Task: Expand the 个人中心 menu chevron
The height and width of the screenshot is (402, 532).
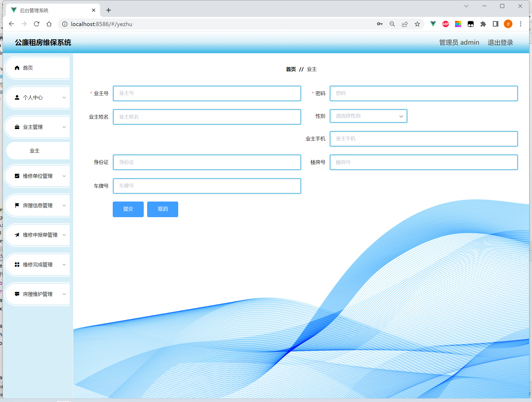Action: (x=64, y=98)
